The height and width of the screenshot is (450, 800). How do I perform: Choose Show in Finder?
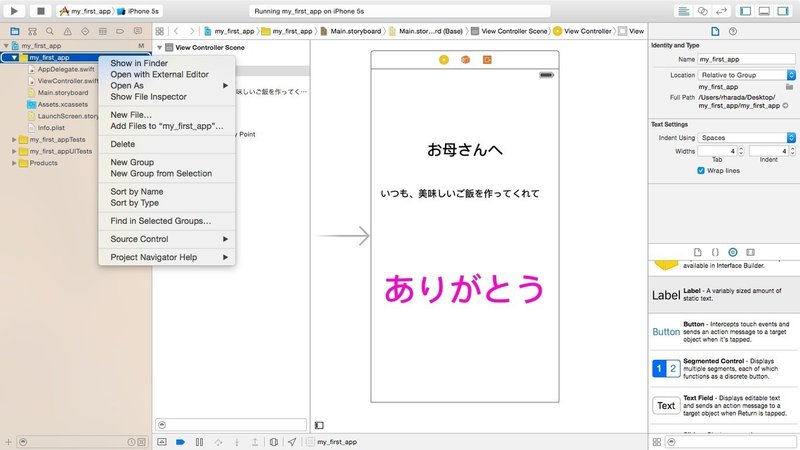tap(167, 63)
